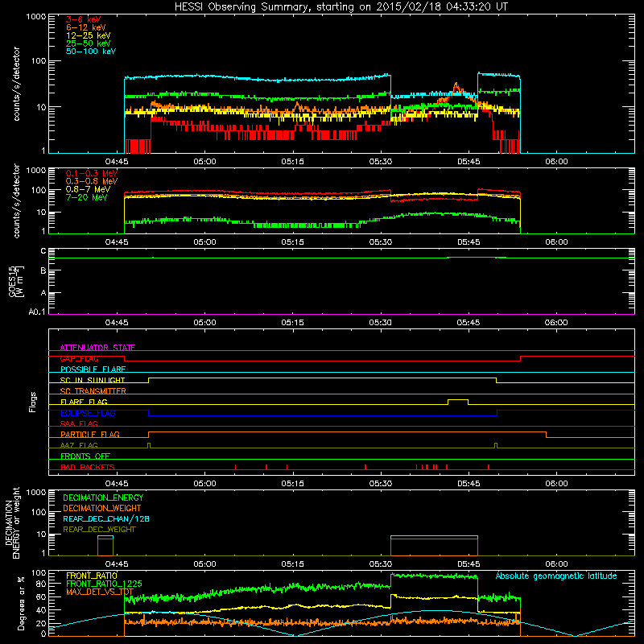
Task: Select the 05:30 tick label under the GOES panel
Action: click(380, 323)
